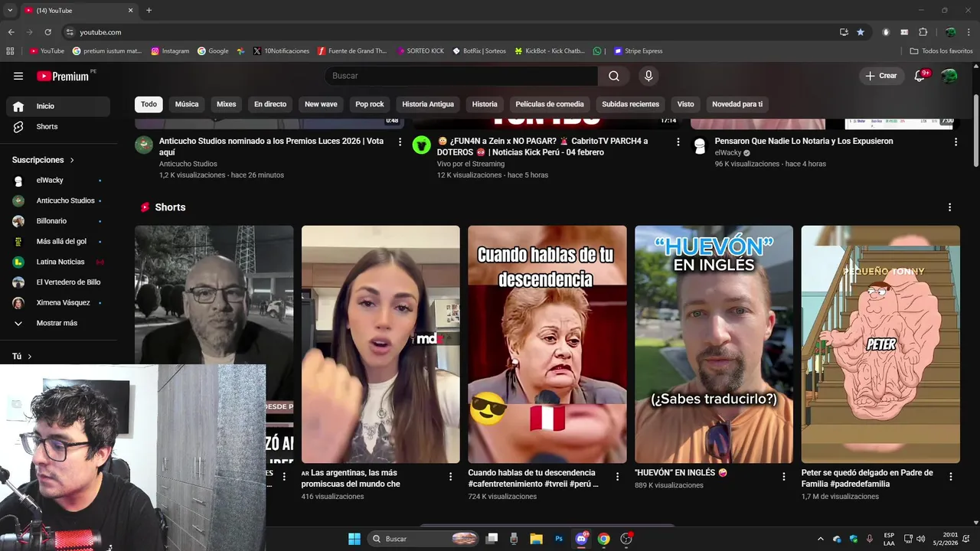
Task: Expand Mostrar más in subscriptions
Action: tap(58, 323)
